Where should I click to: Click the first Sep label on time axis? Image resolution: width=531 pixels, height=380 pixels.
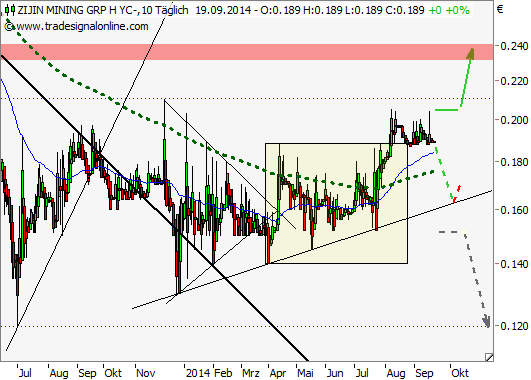87,373
